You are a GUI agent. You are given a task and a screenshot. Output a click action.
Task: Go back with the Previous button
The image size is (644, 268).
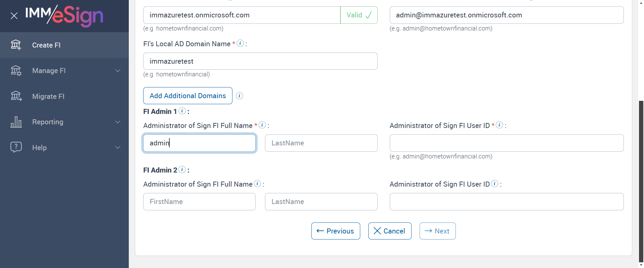(x=335, y=231)
